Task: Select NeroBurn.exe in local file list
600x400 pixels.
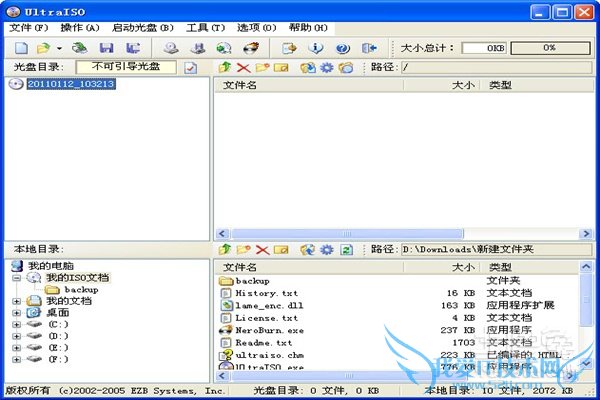Action: (270, 330)
